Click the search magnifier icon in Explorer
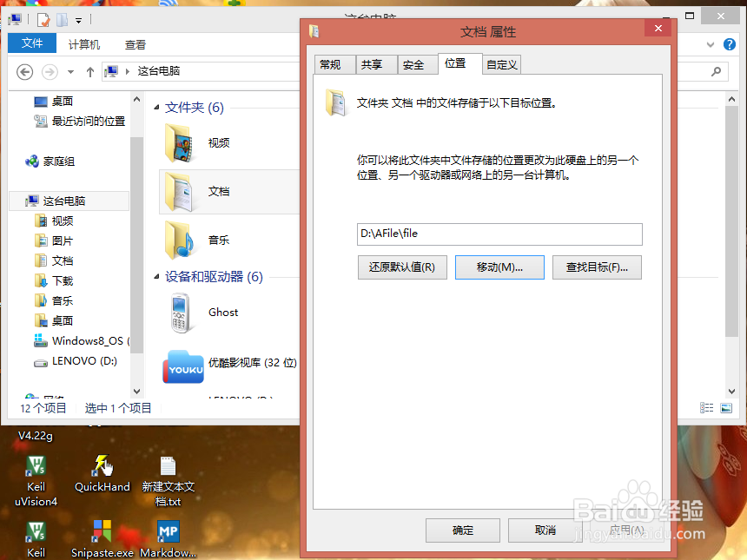This screenshot has width=747, height=560. tap(716, 71)
